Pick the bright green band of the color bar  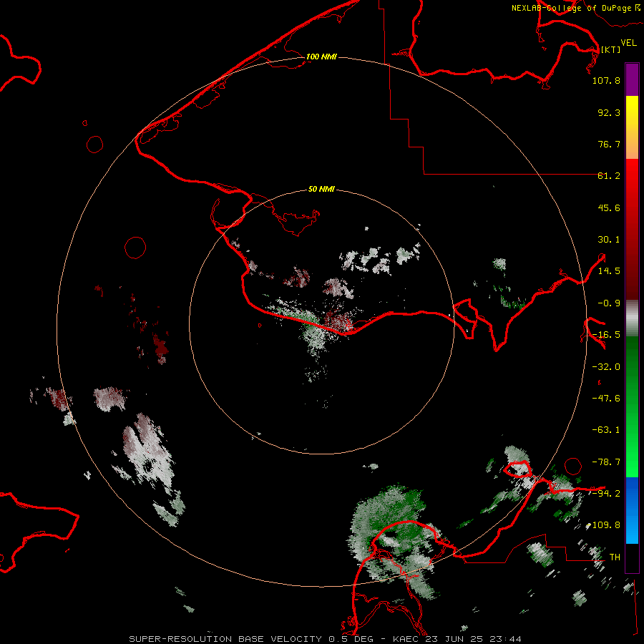coord(632,452)
